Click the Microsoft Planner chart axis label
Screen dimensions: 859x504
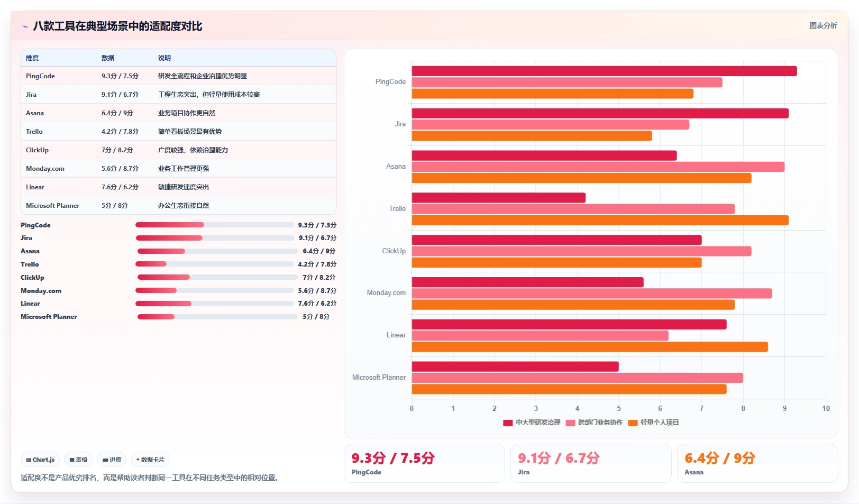[x=379, y=378]
